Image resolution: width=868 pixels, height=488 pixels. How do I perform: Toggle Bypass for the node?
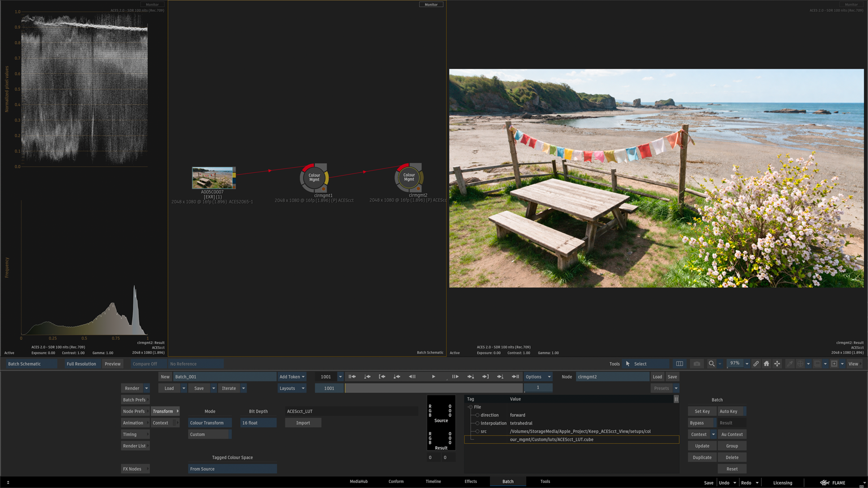(697, 423)
